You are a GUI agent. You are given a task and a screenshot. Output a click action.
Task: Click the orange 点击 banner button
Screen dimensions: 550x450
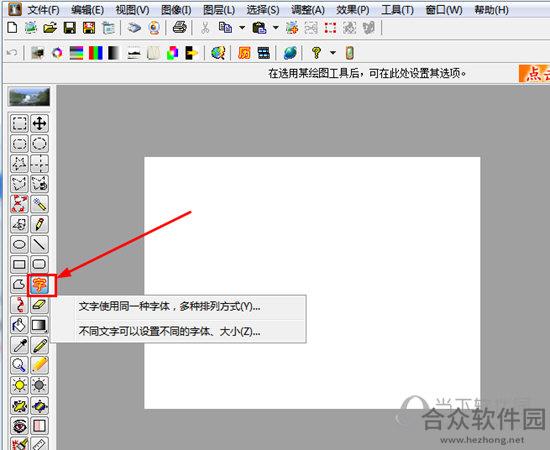tap(534, 73)
